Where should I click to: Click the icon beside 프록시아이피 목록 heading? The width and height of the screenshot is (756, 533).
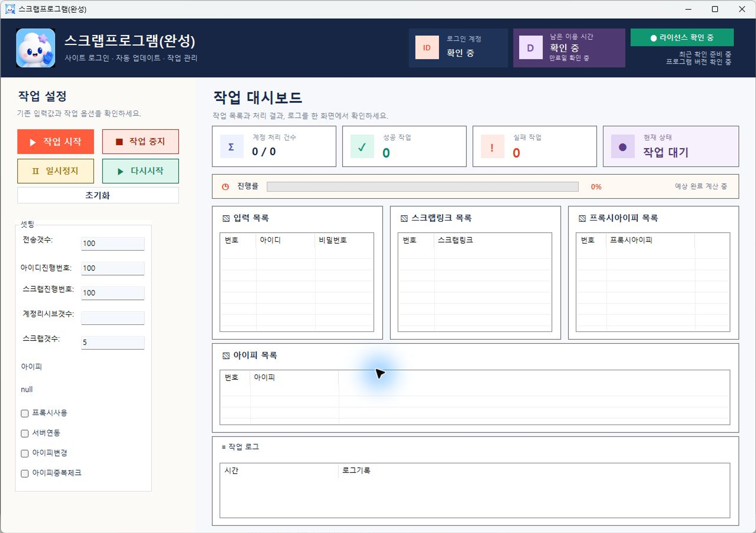(x=582, y=218)
